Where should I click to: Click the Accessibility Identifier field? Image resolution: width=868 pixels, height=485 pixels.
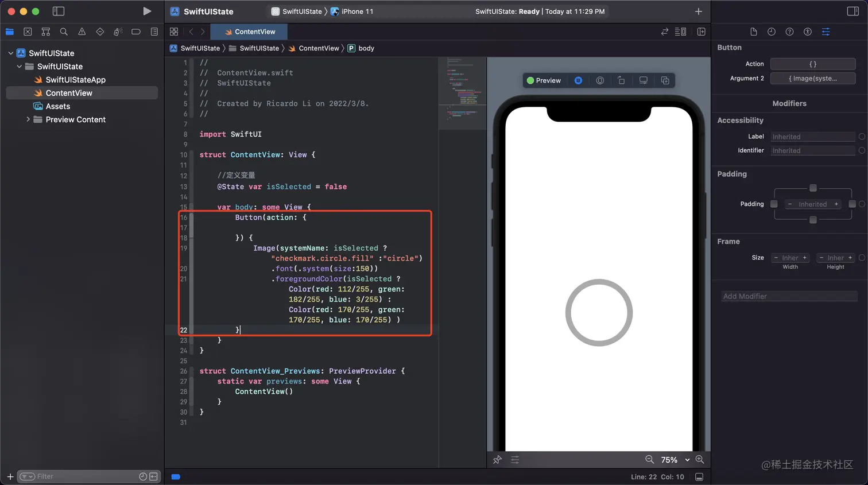point(813,150)
